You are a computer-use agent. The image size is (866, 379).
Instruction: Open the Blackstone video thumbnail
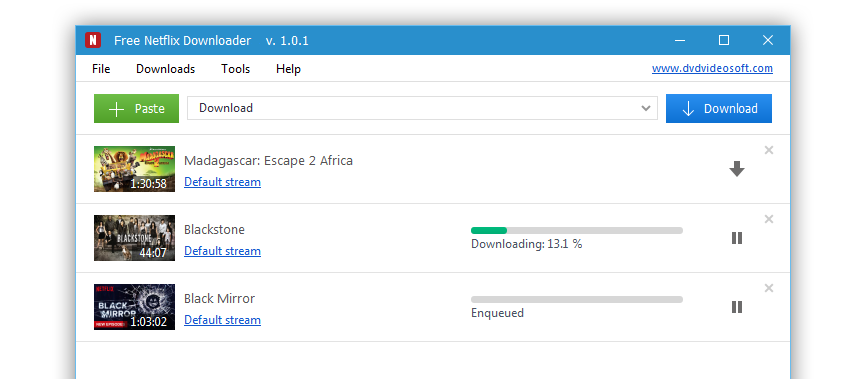(134, 238)
